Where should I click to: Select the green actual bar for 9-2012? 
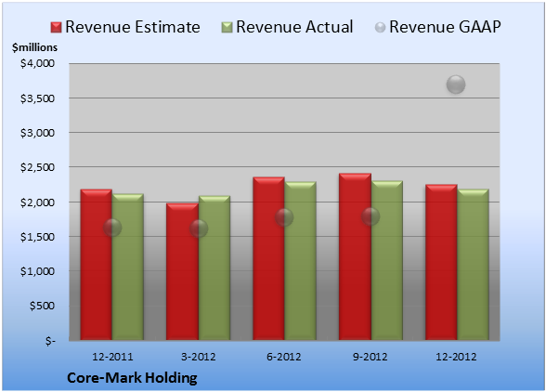387,260
